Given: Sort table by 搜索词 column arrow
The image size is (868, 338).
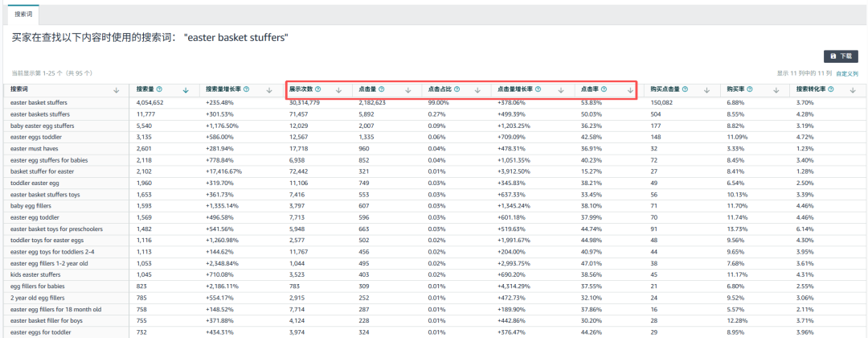Looking at the screenshot, I should tap(117, 90).
